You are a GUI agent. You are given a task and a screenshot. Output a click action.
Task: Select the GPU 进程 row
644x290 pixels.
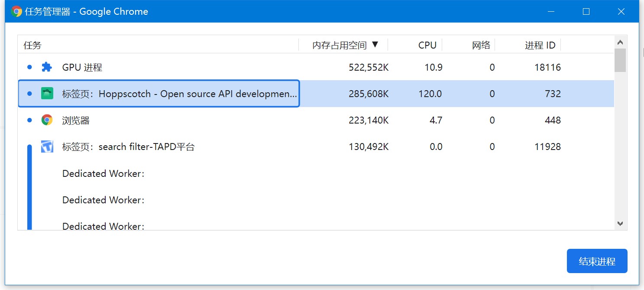coord(316,67)
